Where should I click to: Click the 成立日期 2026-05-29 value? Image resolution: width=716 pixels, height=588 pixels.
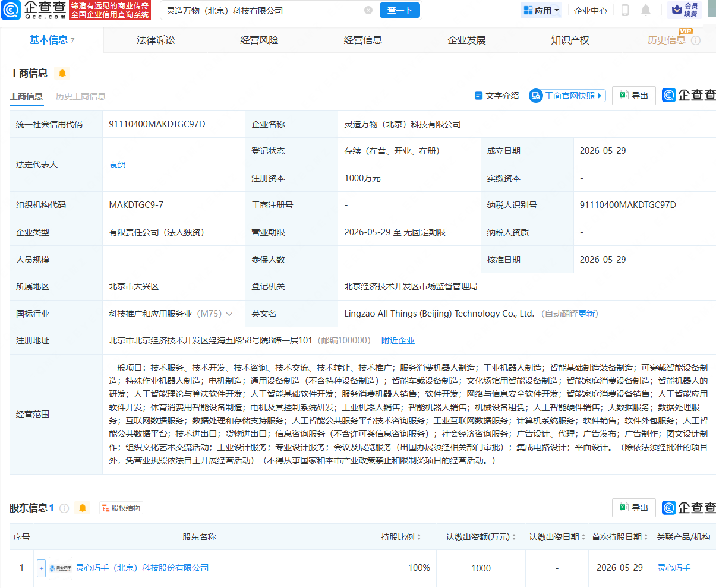(x=603, y=151)
